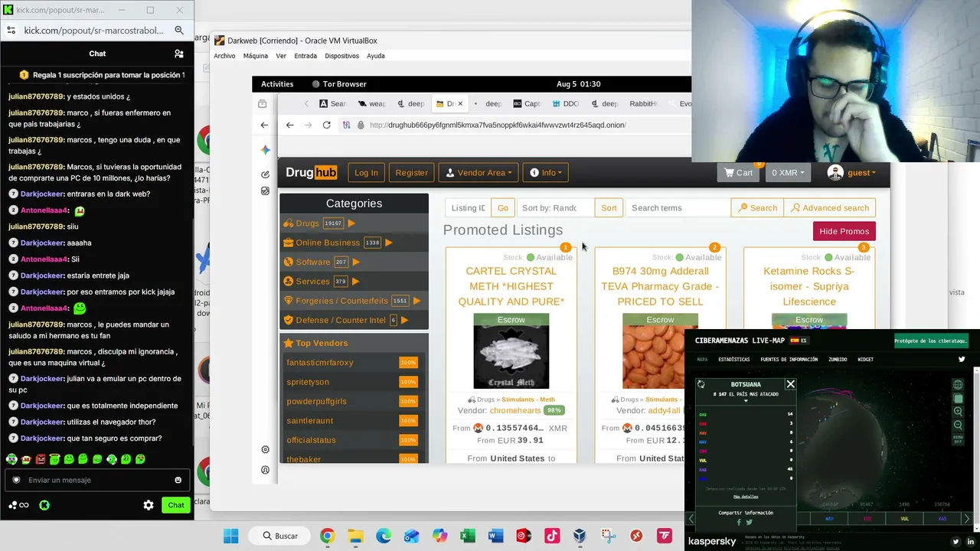Switch the ES language selector on Kaspersky map
Screen dimensions: 980x551
pyautogui.click(x=799, y=341)
